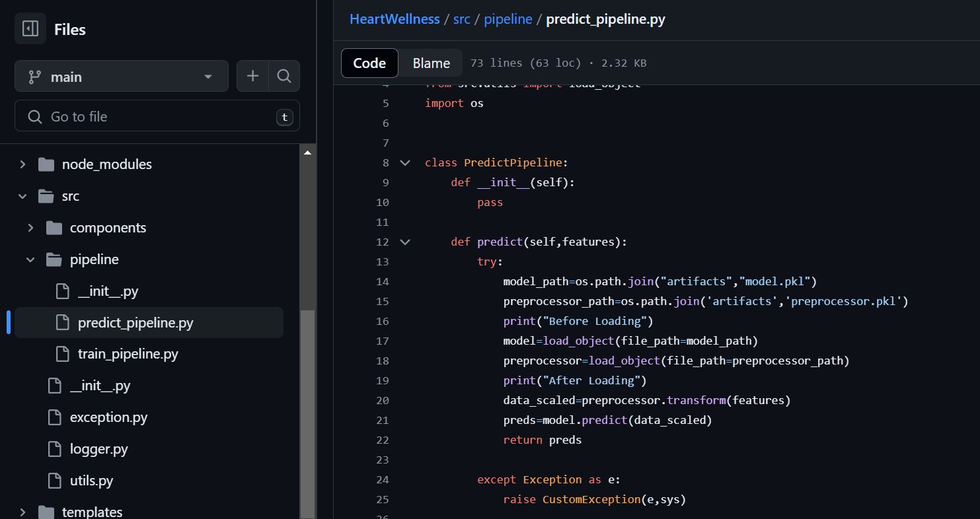Click the search magnifier icon button

(284, 77)
